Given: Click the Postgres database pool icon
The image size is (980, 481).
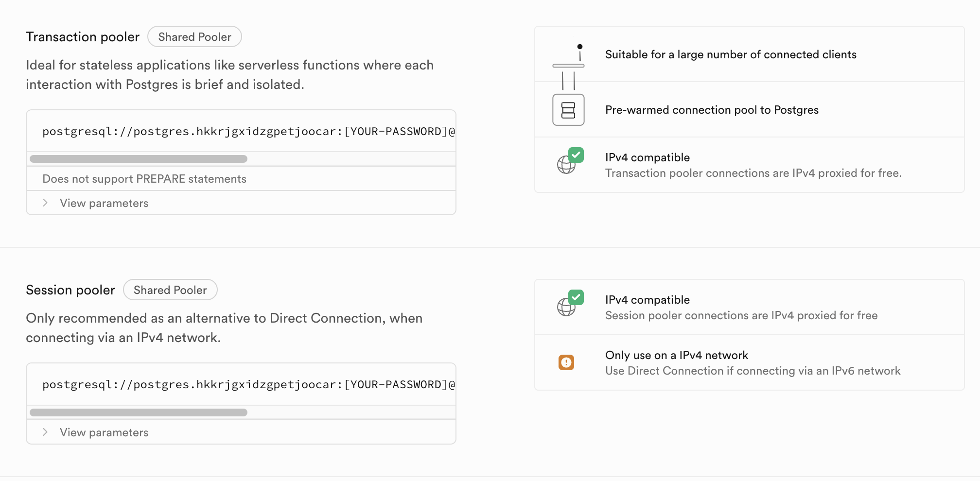Looking at the screenshot, I should click(568, 110).
